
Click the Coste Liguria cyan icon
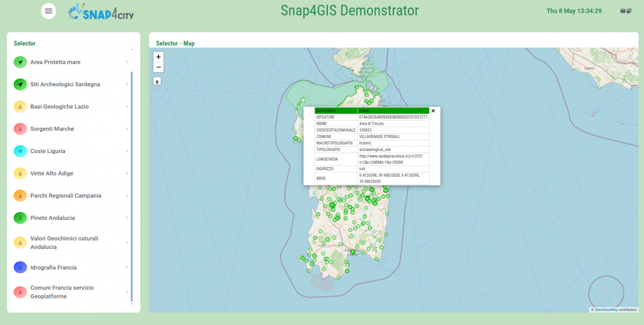pos(20,151)
